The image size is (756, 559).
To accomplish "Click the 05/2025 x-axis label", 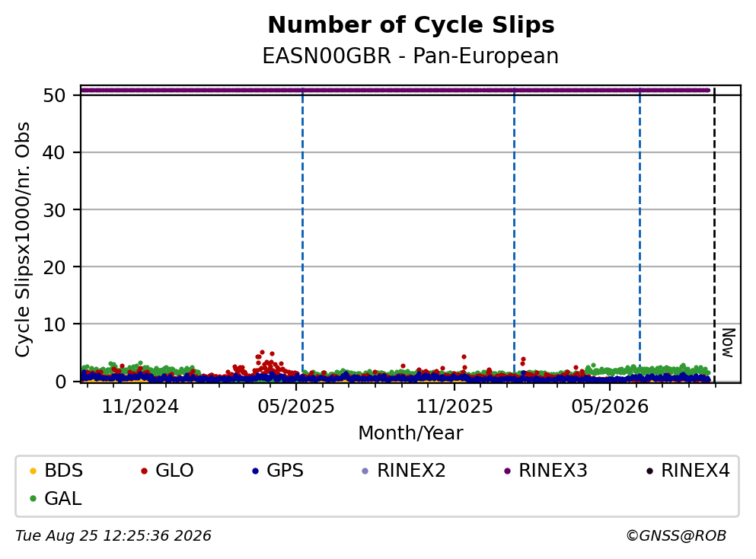I will [x=296, y=407].
